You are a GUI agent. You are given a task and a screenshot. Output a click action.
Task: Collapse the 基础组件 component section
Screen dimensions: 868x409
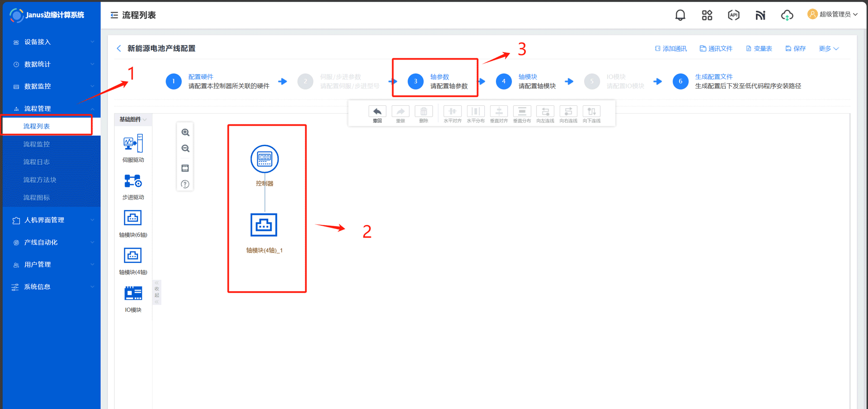(x=133, y=119)
